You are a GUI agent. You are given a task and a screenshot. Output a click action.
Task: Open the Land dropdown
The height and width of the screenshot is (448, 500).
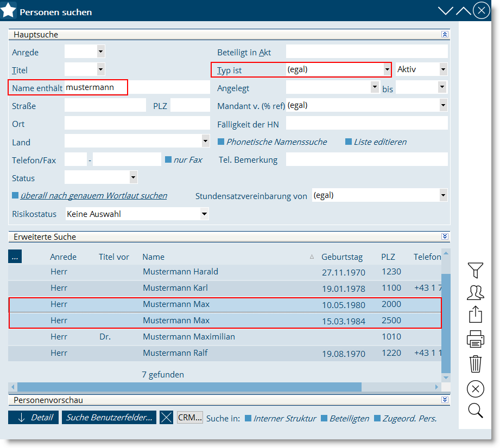click(x=206, y=141)
